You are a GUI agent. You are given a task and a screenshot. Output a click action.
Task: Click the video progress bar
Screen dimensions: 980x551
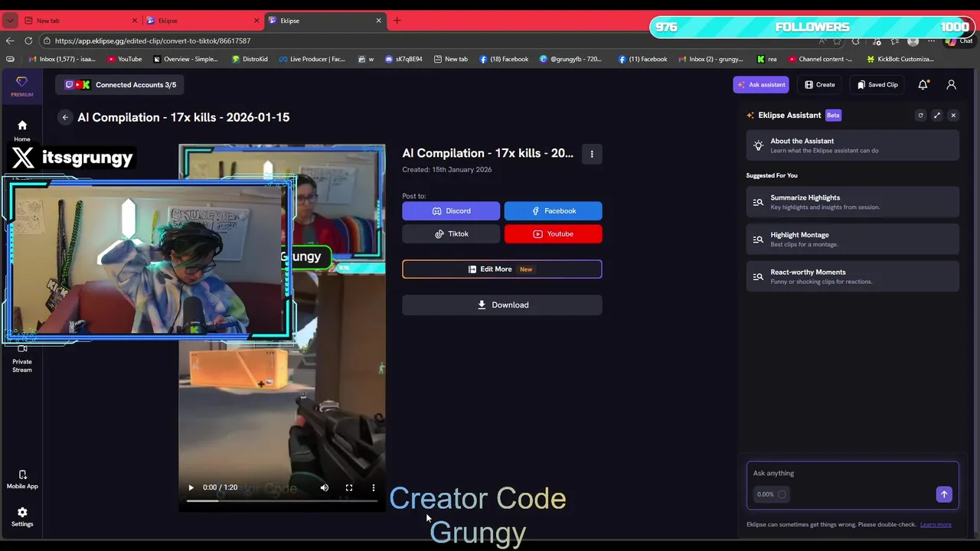tap(282, 500)
